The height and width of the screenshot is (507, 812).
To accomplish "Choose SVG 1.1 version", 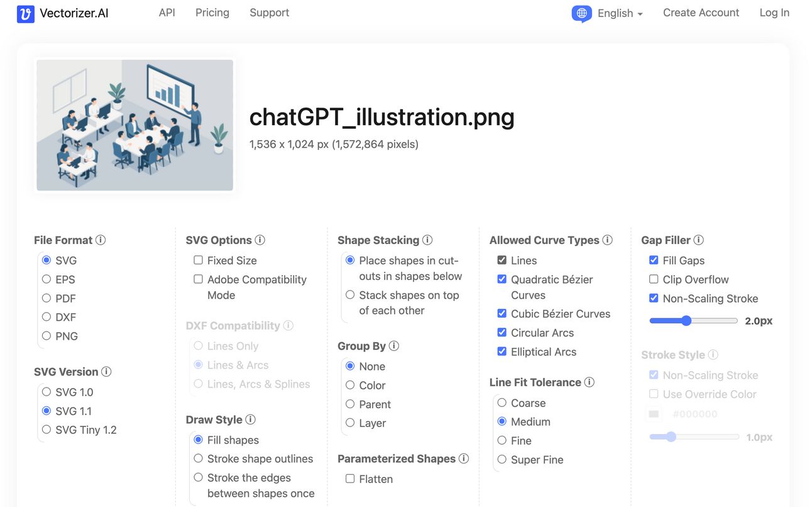I will [47, 410].
